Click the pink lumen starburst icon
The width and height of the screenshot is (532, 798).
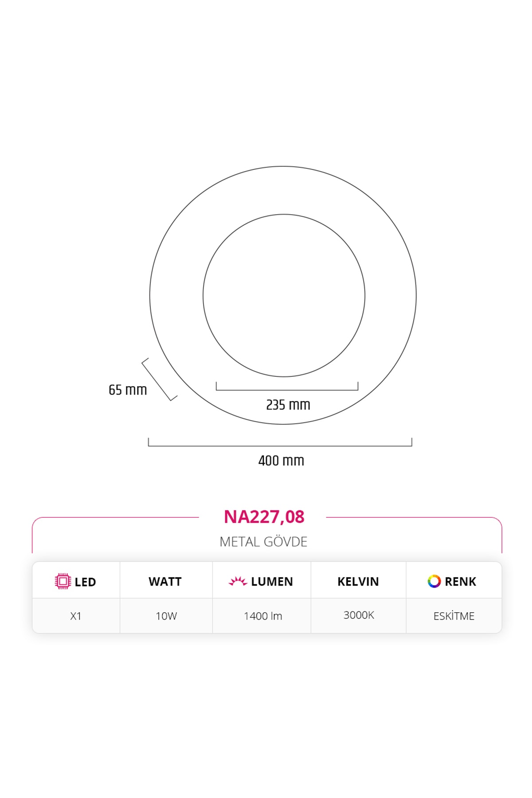238,581
